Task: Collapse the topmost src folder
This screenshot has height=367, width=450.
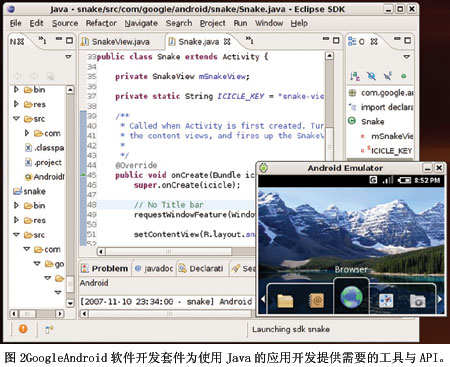Action: coord(16,118)
